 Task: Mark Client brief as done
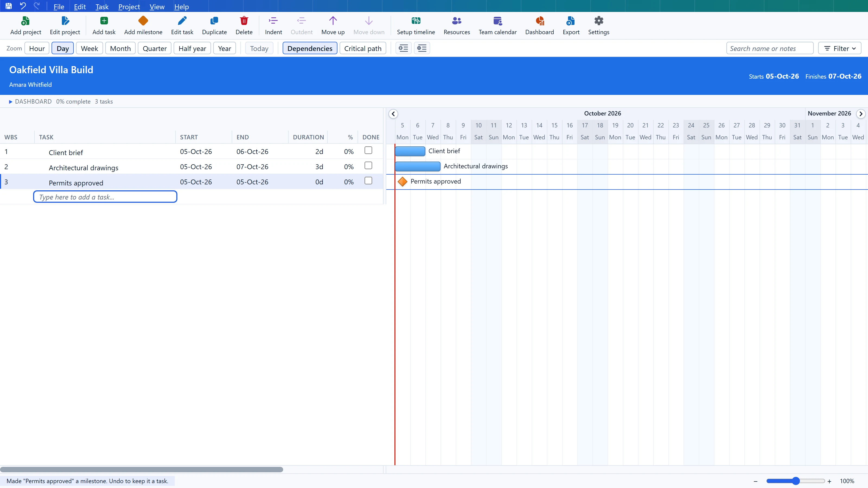368,150
